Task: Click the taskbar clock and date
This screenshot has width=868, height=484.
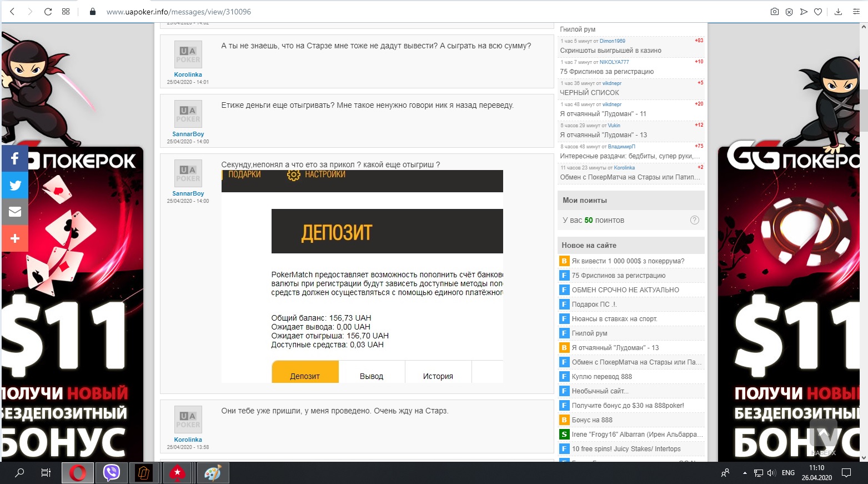Action: pyautogui.click(x=816, y=473)
